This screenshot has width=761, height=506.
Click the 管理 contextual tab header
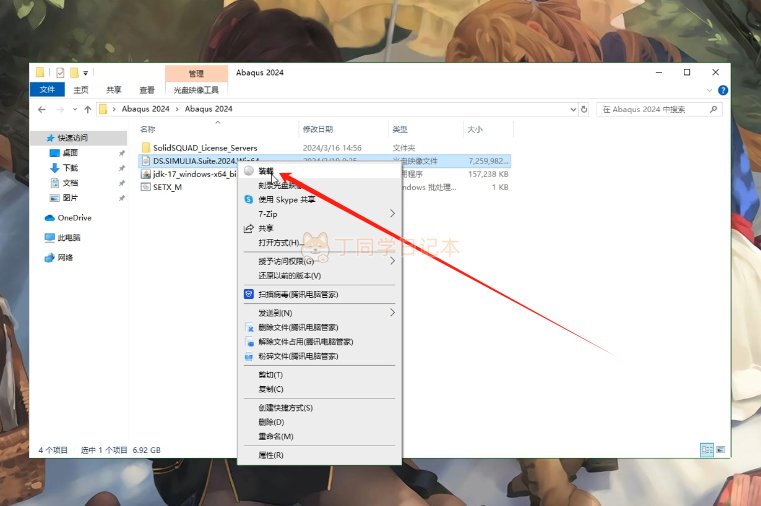point(196,73)
